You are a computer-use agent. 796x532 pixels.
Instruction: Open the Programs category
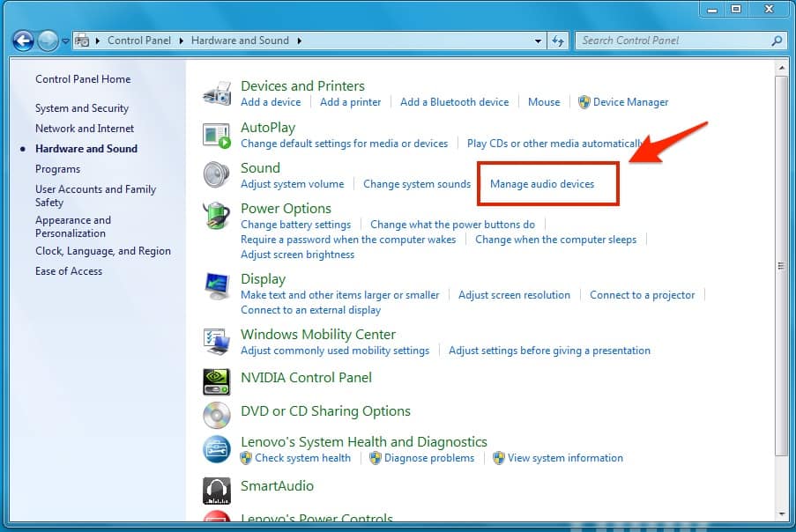point(57,169)
